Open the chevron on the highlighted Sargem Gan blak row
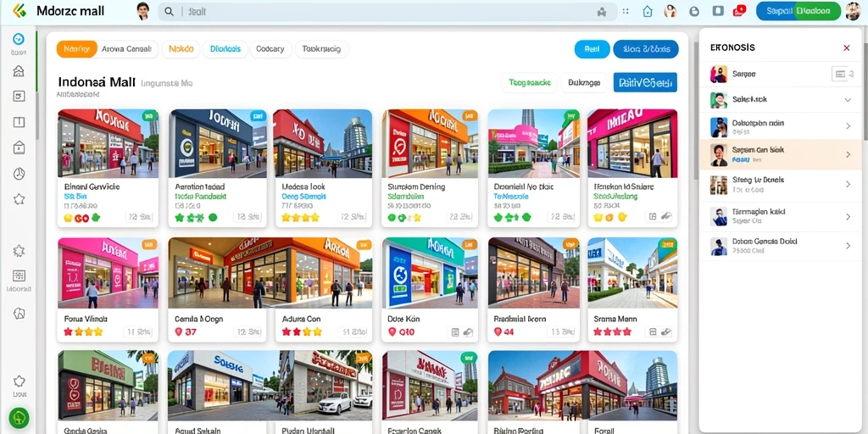868x434 pixels. point(848,154)
